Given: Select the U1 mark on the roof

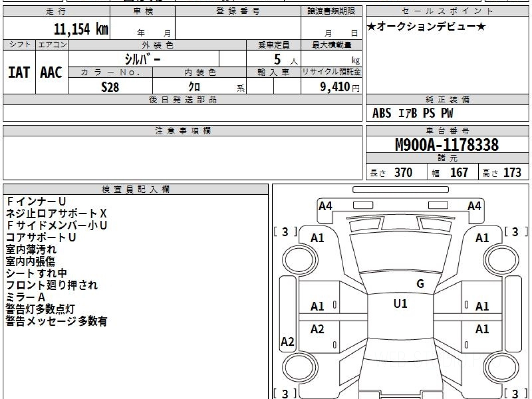Looking at the screenshot, I should pos(400,304).
